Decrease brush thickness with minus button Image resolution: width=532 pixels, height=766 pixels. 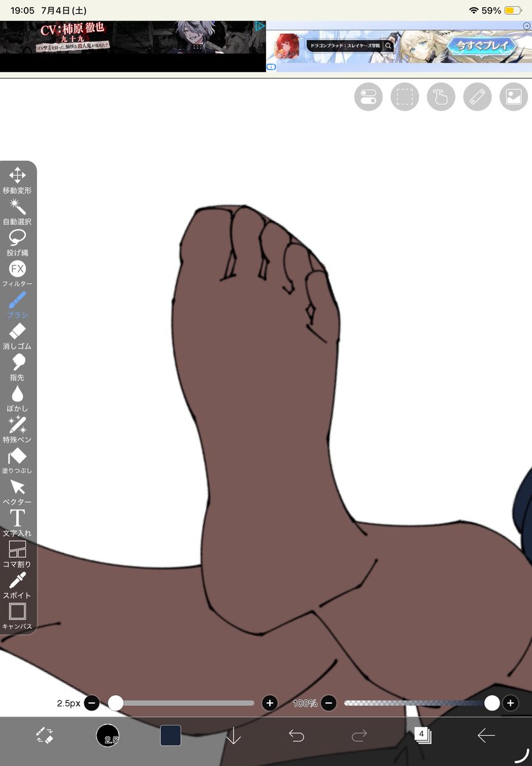pyautogui.click(x=92, y=703)
